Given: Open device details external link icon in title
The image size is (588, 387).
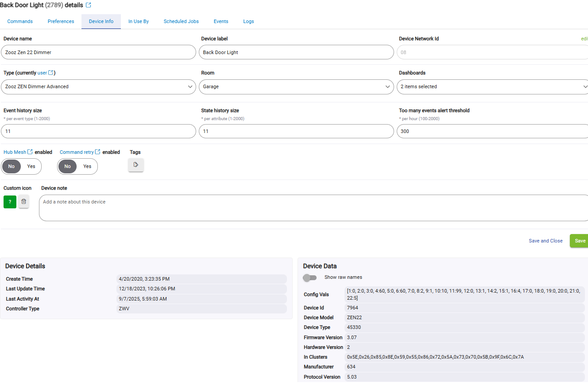Looking at the screenshot, I should (x=89, y=5).
